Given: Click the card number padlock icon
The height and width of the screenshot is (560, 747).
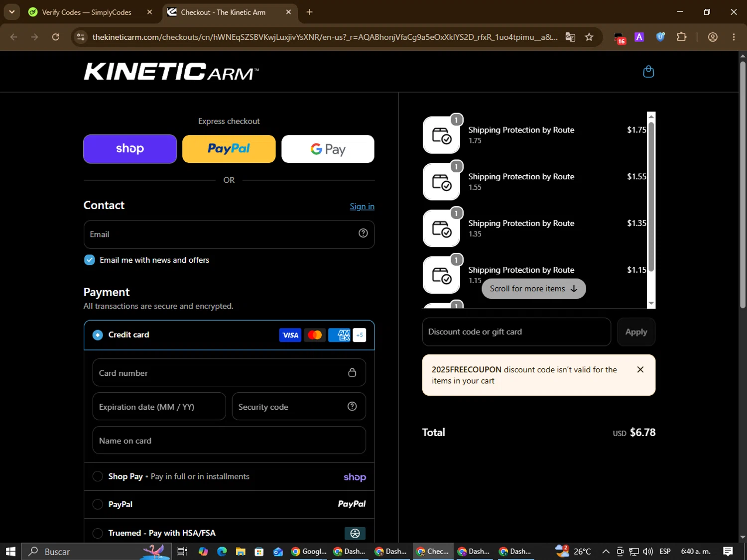Looking at the screenshot, I should (x=352, y=372).
